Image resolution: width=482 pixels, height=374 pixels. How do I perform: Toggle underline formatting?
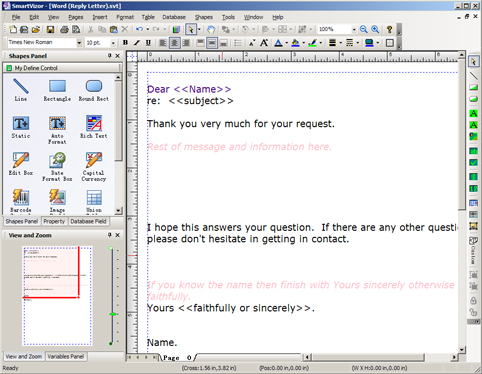[148, 43]
